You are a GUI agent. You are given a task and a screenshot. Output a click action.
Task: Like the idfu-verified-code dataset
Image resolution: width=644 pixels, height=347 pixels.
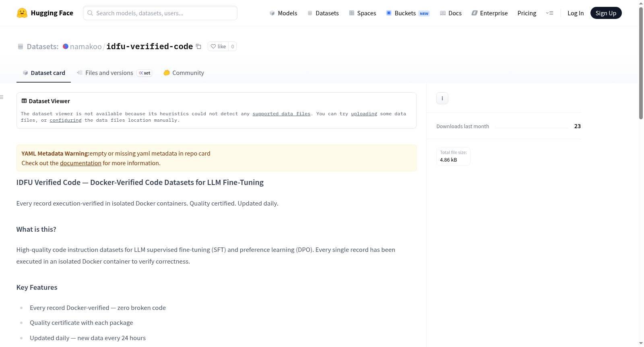coord(218,46)
